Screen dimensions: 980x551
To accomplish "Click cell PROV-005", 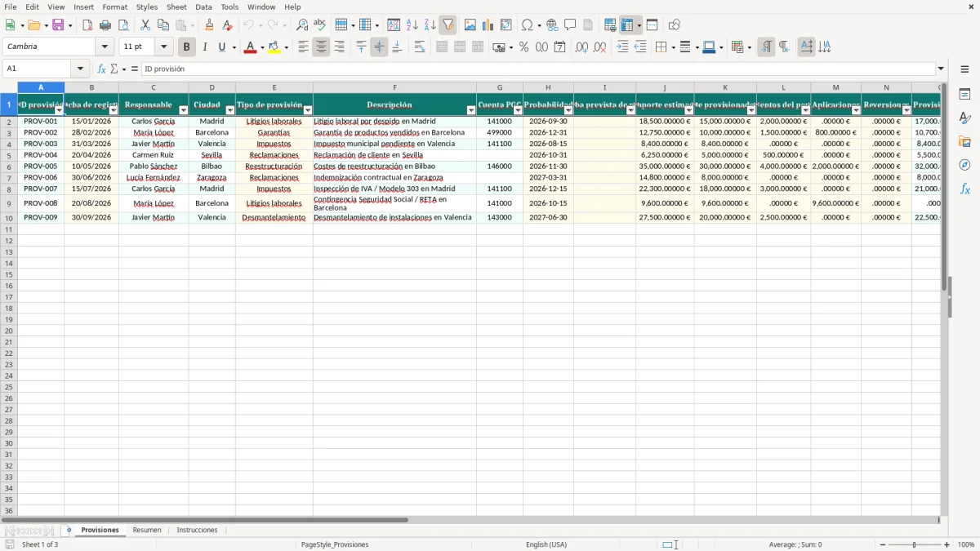I will coord(41,167).
